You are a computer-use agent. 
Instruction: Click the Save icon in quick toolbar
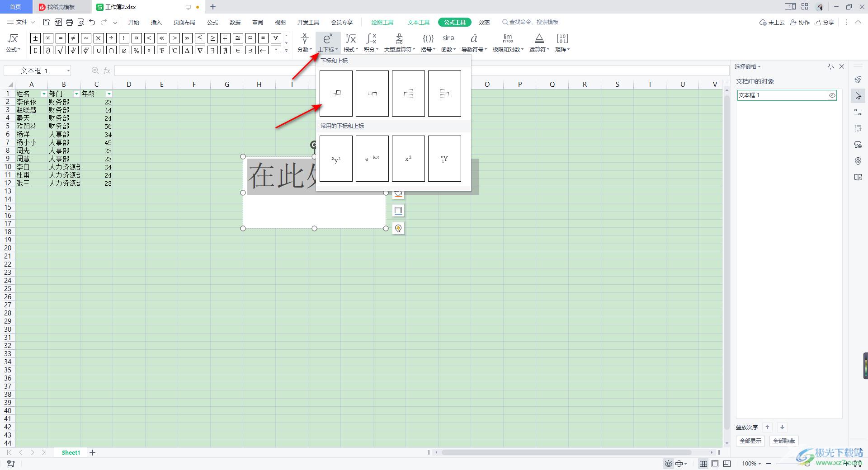[x=47, y=22]
